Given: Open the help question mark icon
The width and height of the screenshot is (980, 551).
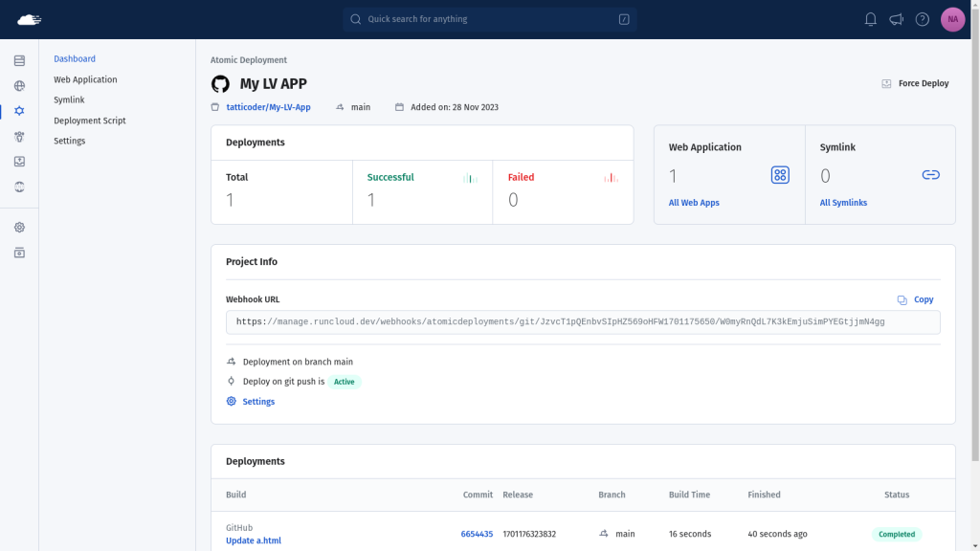Looking at the screenshot, I should (x=922, y=19).
